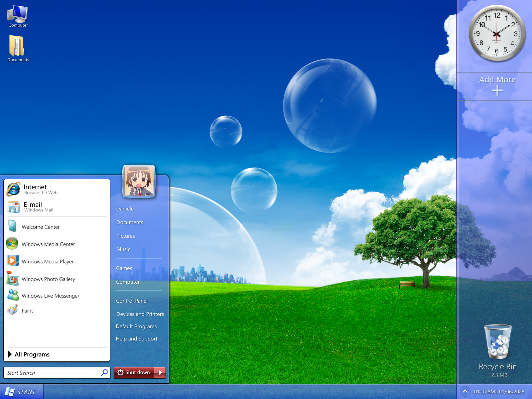Open the Welcome Center

40,227
